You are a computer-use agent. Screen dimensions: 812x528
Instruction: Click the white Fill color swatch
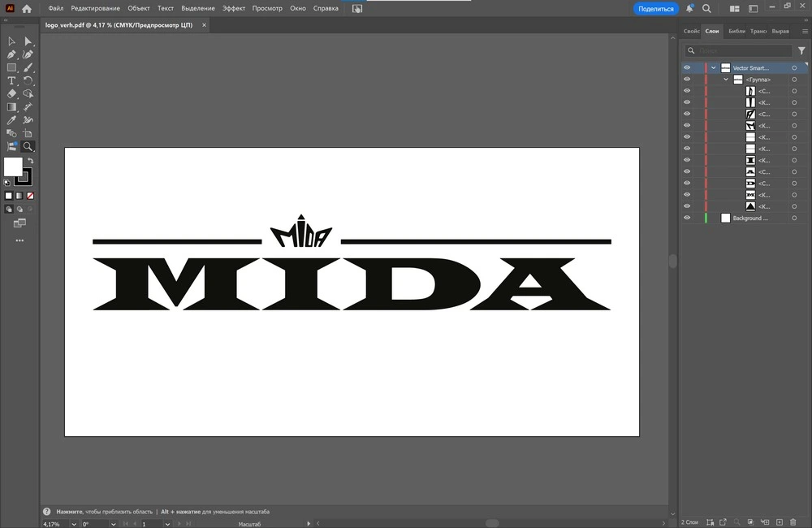(x=13, y=167)
